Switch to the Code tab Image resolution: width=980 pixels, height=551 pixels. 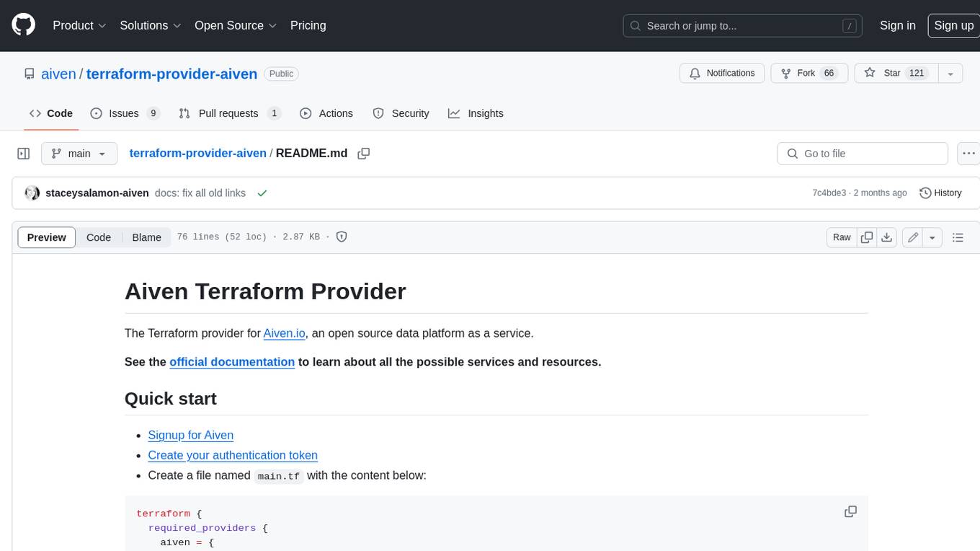(x=50, y=113)
